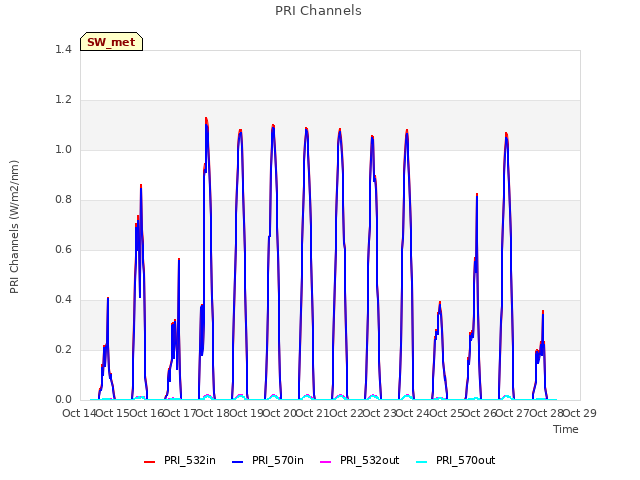This screenshot has width=640, height=480.
Task: Click the SW_met annotation label
Action: point(111,42)
